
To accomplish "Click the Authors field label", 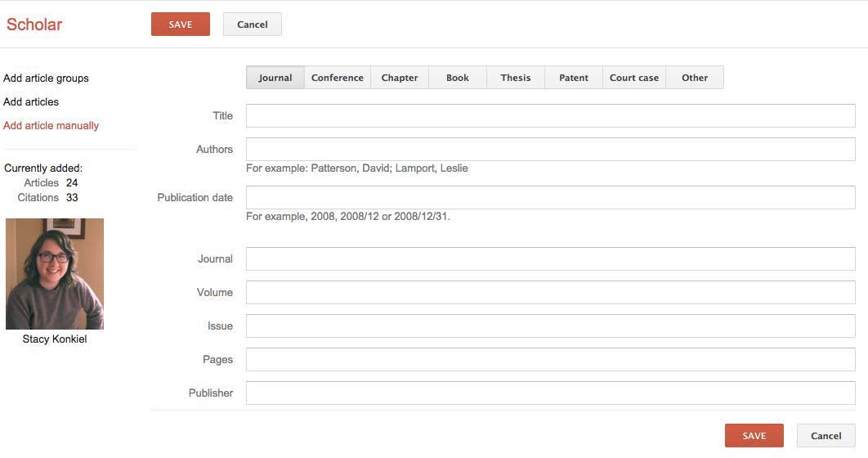I will [x=214, y=150].
